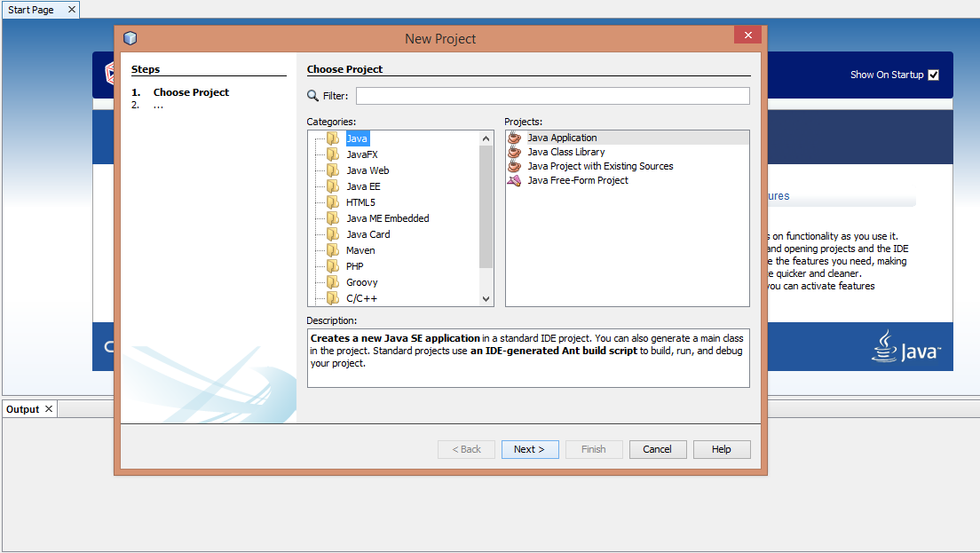This screenshot has width=980, height=553.
Task: Click the Cancel button
Action: [x=658, y=449]
